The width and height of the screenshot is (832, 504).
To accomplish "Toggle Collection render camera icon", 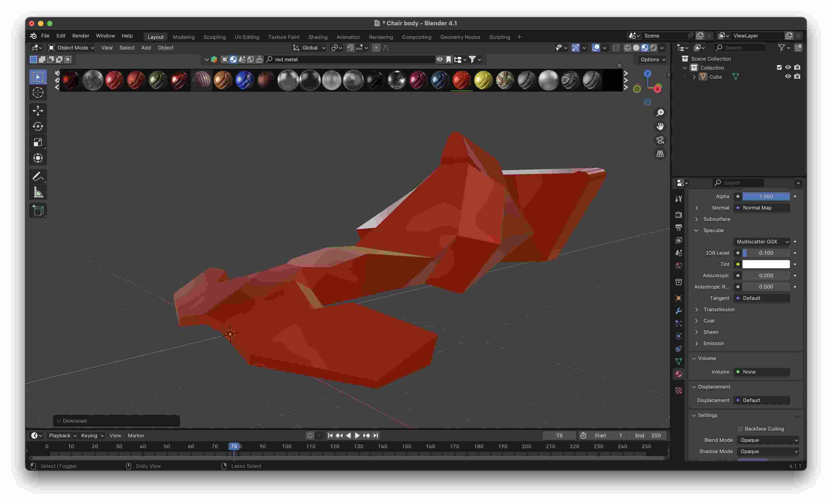I will tap(797, 68).
